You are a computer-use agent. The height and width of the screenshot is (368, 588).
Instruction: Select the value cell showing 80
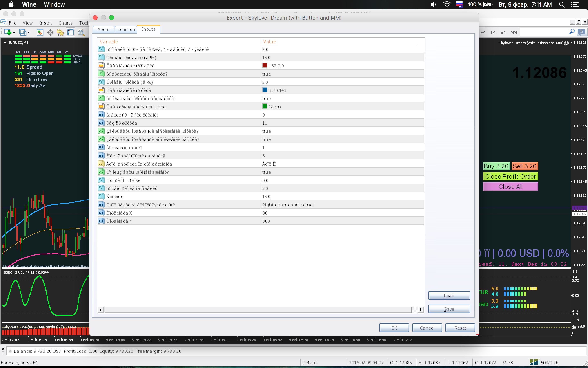click(343, 213)
